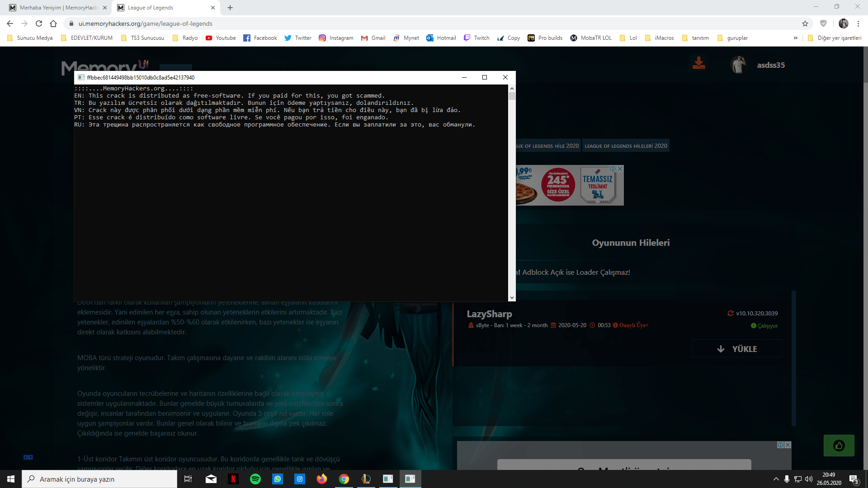The height and width of the screenshot is (488, 868).
Task: Open the Diğer yer işaretleri folder
Action: (x=835, y=38)
